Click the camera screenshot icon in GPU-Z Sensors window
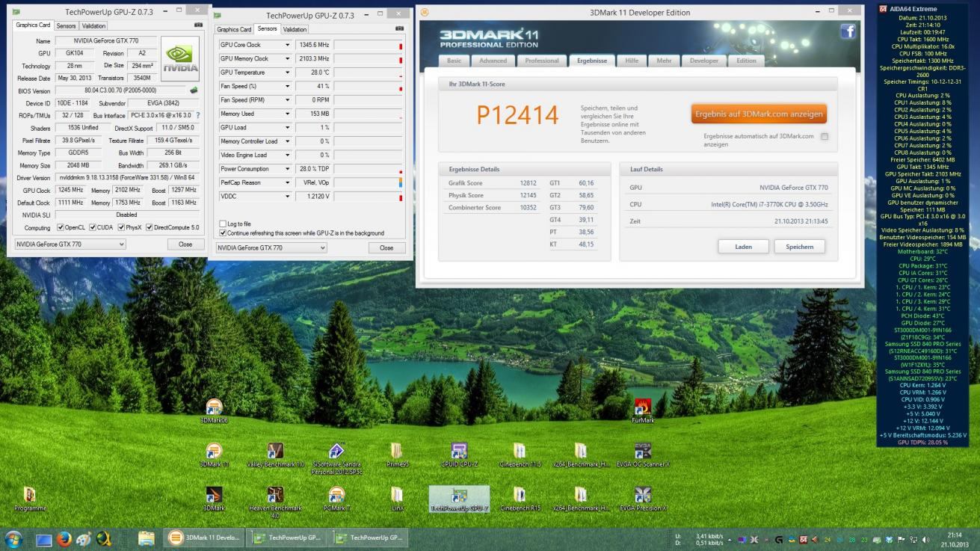This screenshot has width=980, height=551. coord(400,28)
